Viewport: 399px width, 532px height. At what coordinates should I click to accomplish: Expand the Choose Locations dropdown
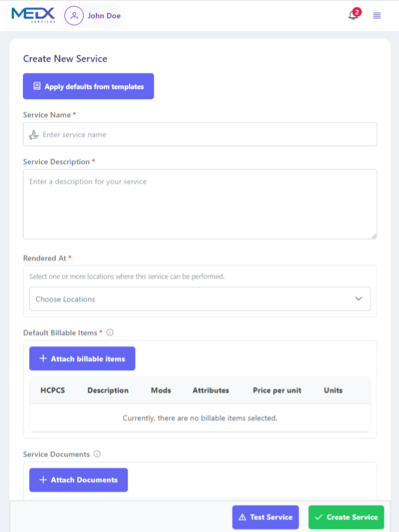199,299
